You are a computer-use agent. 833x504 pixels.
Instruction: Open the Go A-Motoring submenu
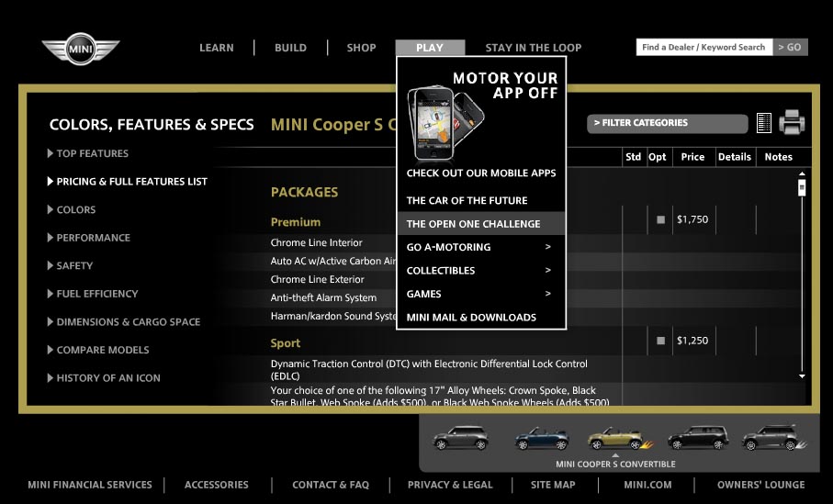[480, 247]
